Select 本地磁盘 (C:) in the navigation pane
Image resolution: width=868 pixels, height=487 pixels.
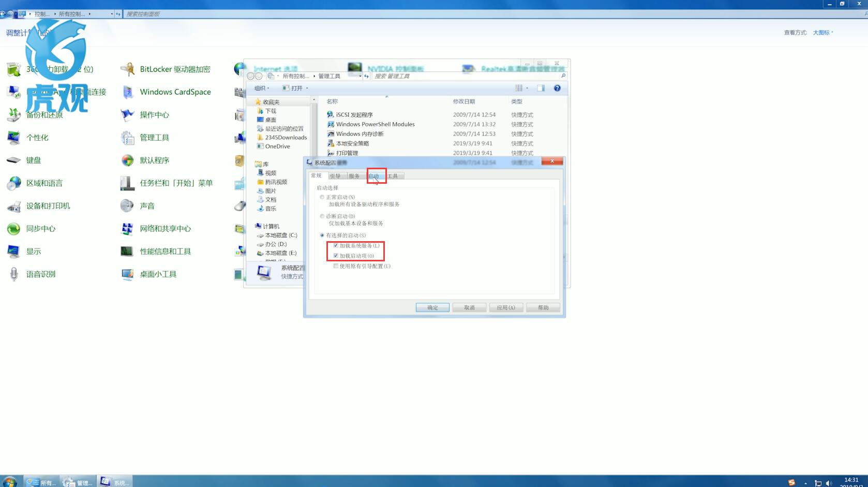277,235
